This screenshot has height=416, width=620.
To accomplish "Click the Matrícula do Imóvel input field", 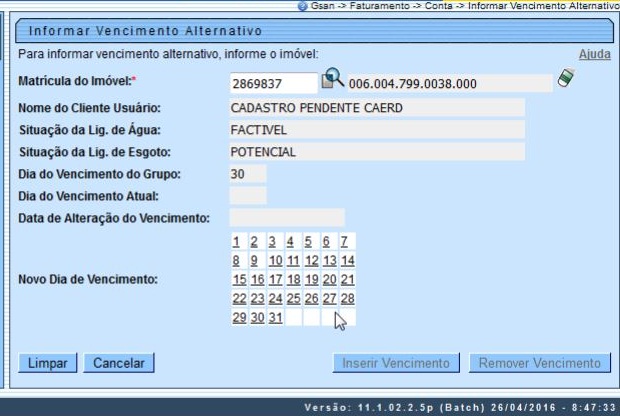I will point(273,84).
